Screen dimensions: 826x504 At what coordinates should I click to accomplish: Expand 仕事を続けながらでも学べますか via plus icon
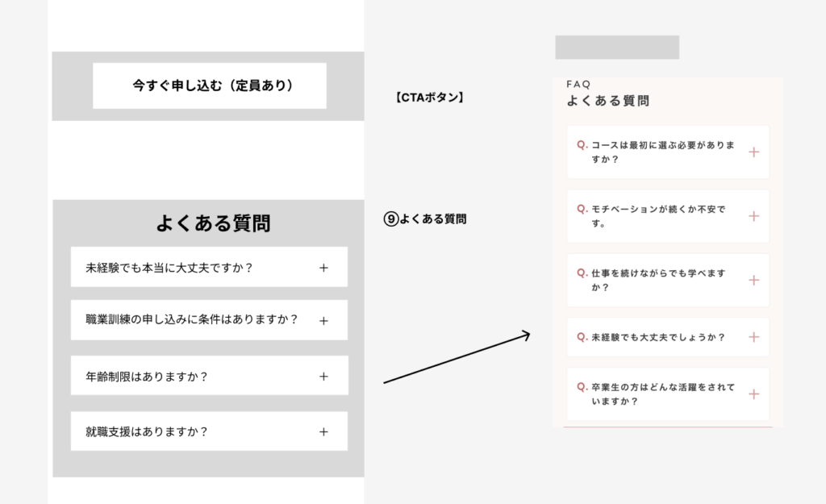(x=753, y=280)
